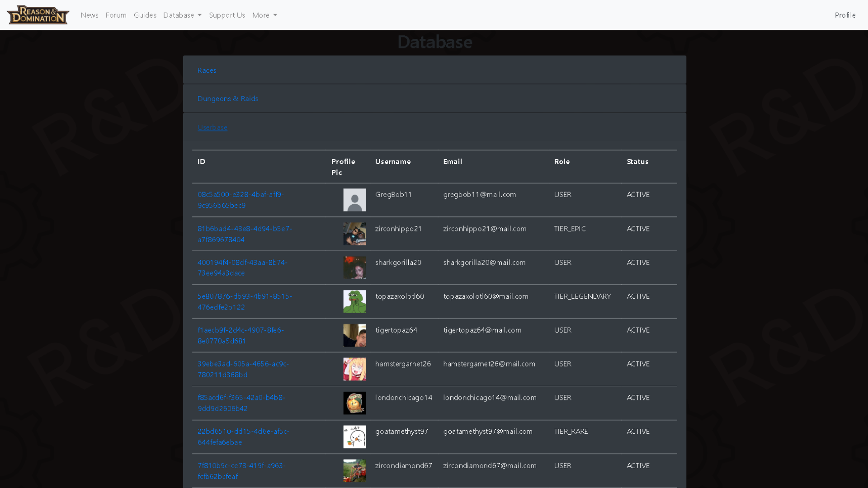Click the Reason & Domination logo
The image size is (868, 488).
coord(38,14)
